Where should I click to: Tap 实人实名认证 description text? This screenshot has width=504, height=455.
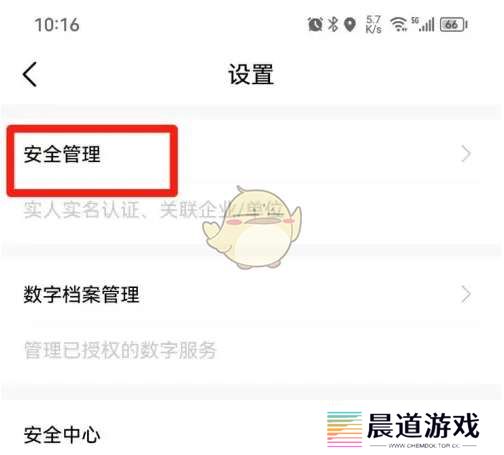81,210
